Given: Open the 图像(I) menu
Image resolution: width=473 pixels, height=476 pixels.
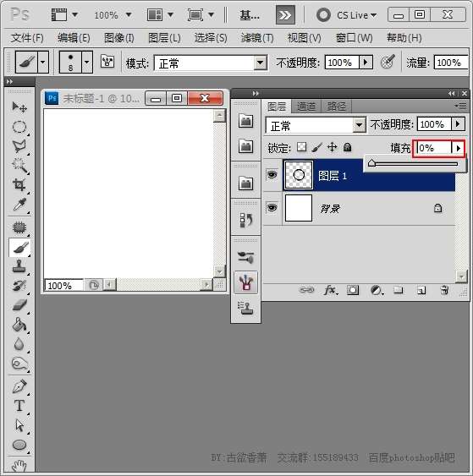Looking at the screenshot, I should pos(119,38).
